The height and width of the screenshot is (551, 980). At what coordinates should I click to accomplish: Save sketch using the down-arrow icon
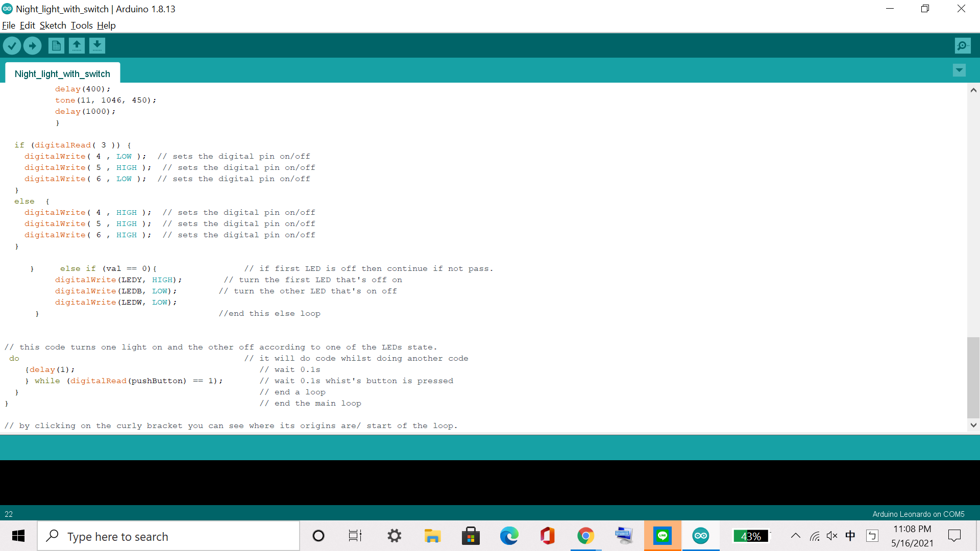coord(97,46)
